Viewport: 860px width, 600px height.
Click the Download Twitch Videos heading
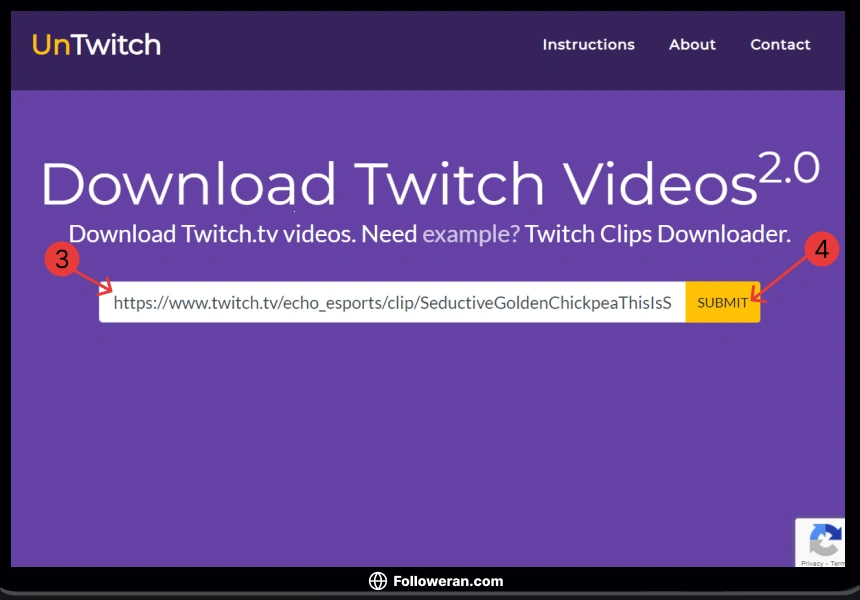pos(398,185)
